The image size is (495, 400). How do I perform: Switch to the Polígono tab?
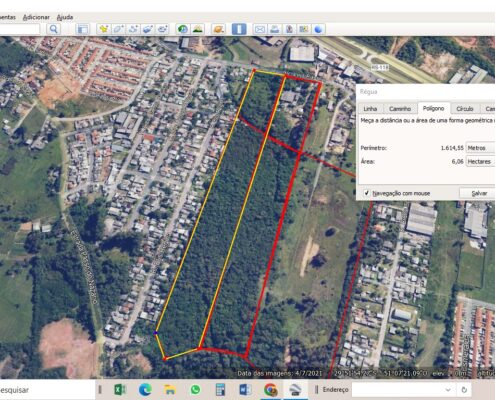tap(433, 108)
